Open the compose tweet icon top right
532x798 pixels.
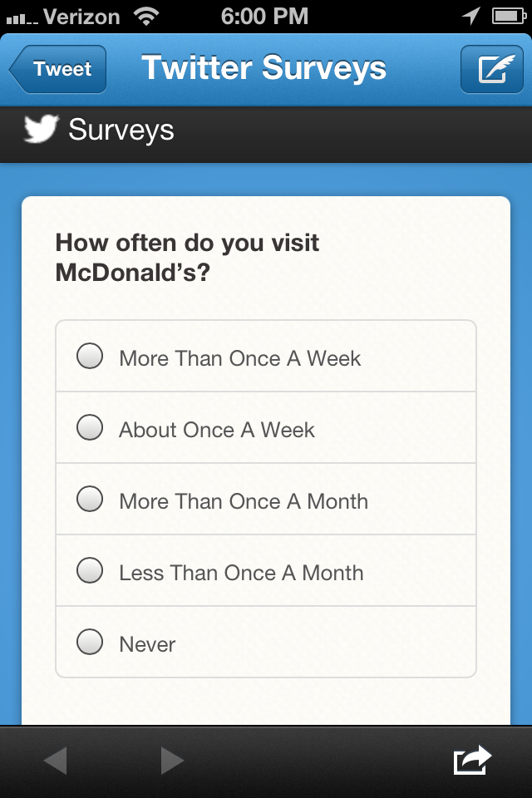[x=491, y=69]
